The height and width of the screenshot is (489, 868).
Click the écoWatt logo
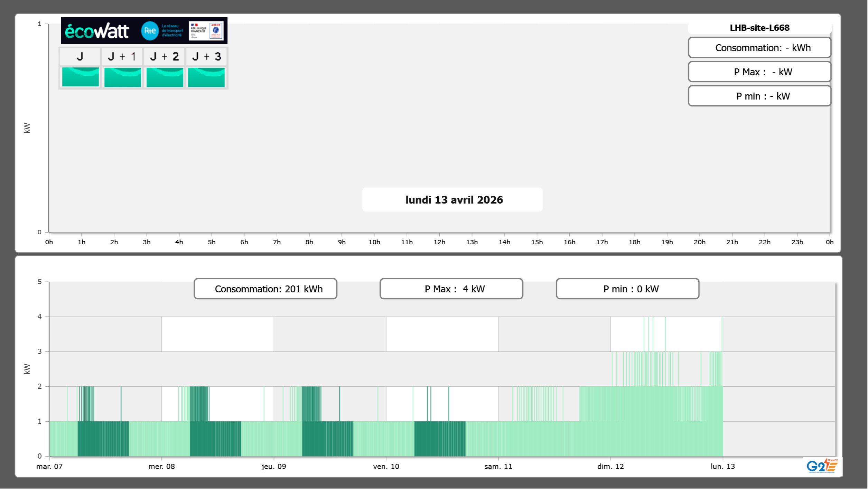(97, 31)
